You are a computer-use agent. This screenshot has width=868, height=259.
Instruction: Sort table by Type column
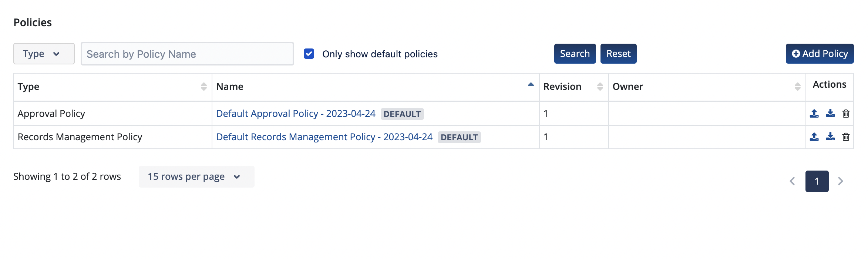point(203,87)
